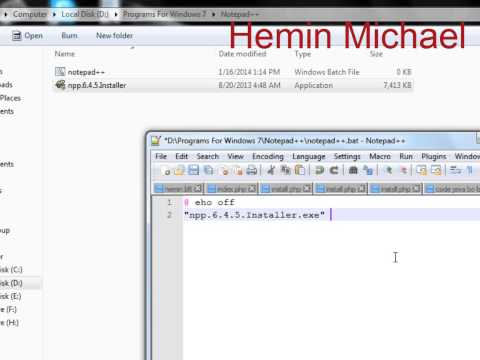
Task: Click the Cut scissors icon
Action: [271, 170]
